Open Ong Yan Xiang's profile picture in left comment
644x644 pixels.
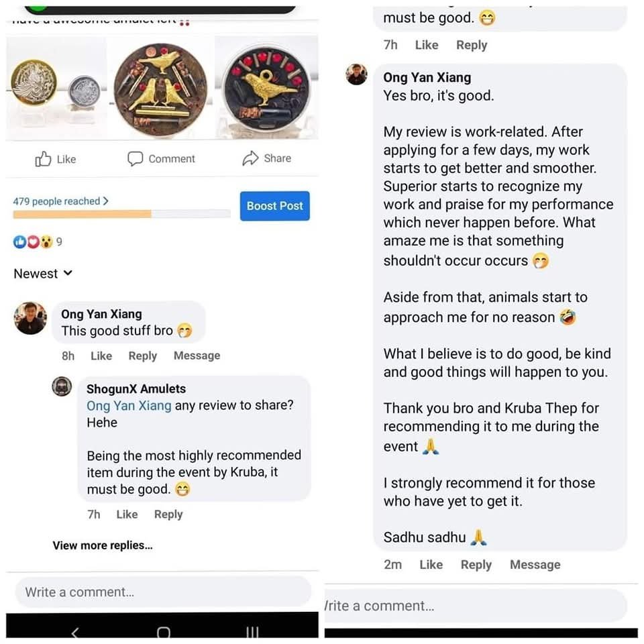coord(30,318)
